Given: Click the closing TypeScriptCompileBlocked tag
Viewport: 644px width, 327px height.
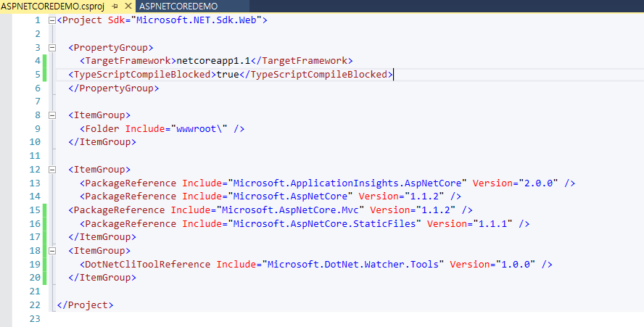Looking at the screenshot, I should [x=316, y=75].
